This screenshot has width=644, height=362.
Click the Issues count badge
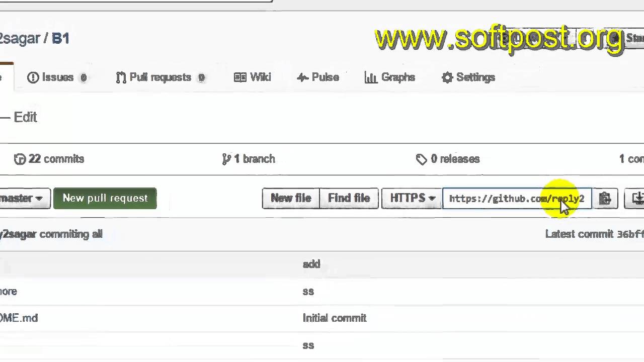pyautogui.click(x=84, y=78)
